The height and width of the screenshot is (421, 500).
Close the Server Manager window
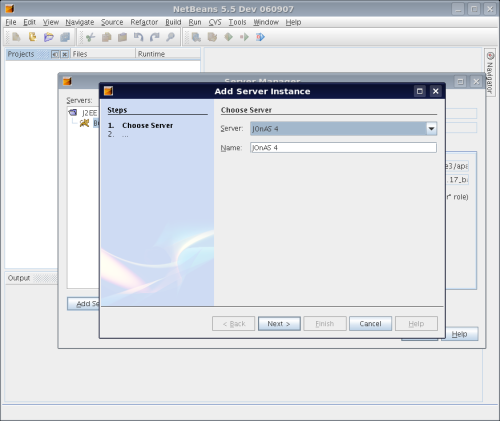pyautogui.click(x=476, y=81)
